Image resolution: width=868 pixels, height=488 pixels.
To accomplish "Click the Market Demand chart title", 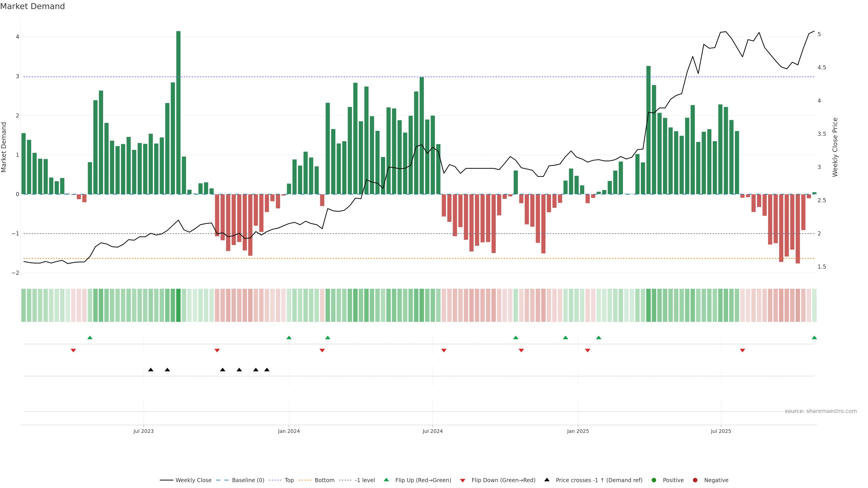I will click(32, 6).
